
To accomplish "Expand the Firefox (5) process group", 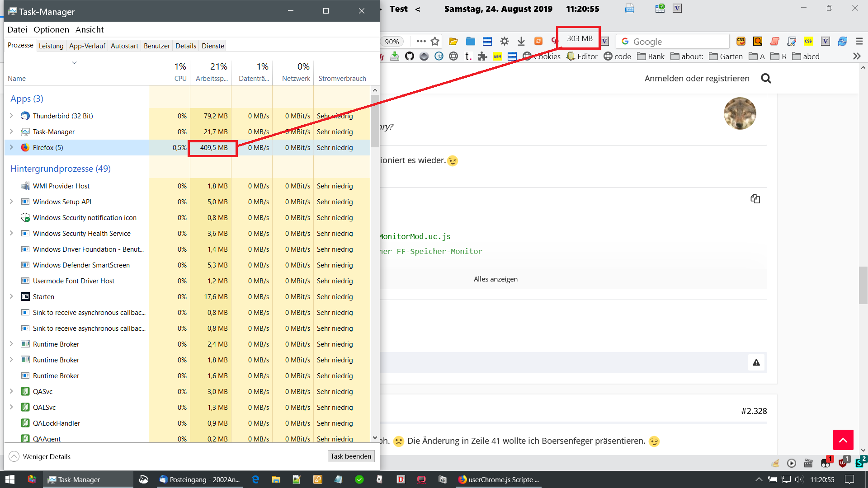I will (x=12, y=147).
